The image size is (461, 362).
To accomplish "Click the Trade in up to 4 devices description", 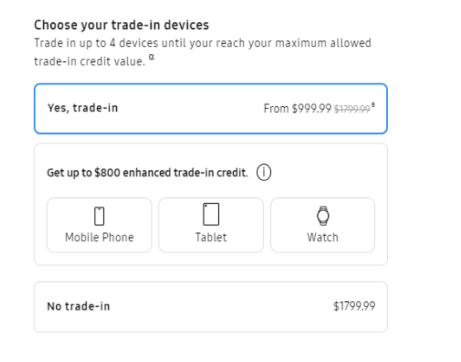I will tap(203, 52).
